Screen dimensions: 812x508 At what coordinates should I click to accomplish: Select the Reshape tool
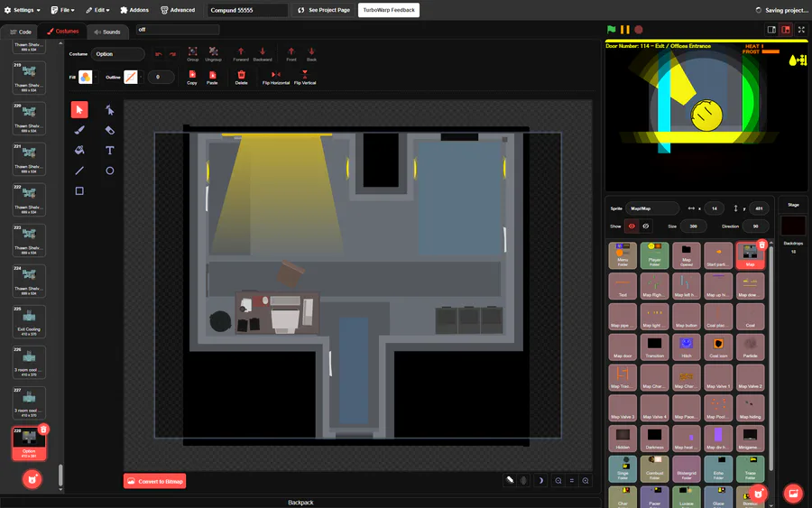click(x=110, y=110)
